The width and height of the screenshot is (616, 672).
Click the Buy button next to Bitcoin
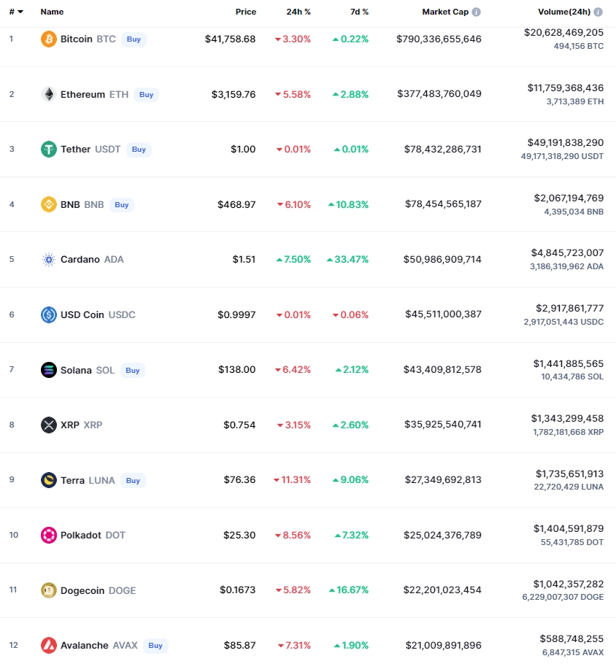[134, 39]
